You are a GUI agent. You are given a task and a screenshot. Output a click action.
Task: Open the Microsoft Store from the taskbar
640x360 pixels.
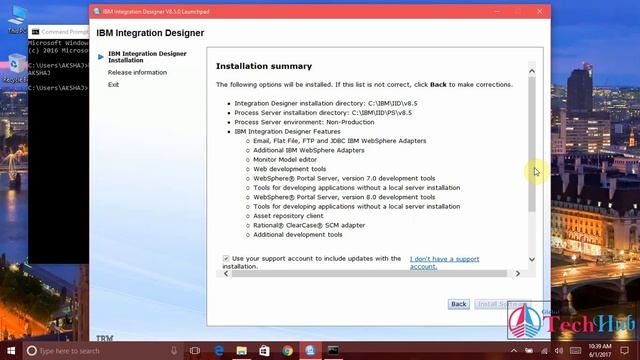click(264, 351)
